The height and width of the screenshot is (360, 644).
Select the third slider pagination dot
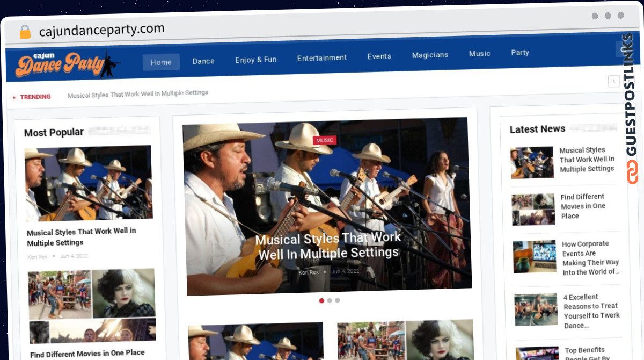click(338, 300)
